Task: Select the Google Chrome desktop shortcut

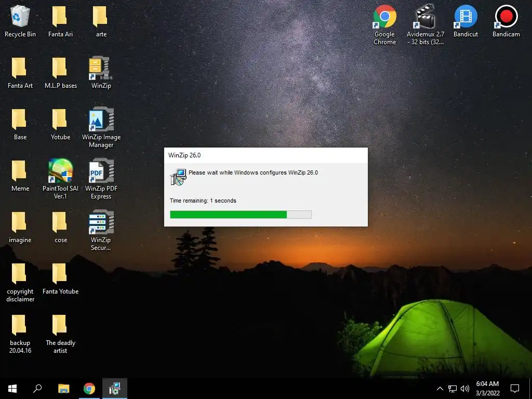Action: [x=384, y=24]
